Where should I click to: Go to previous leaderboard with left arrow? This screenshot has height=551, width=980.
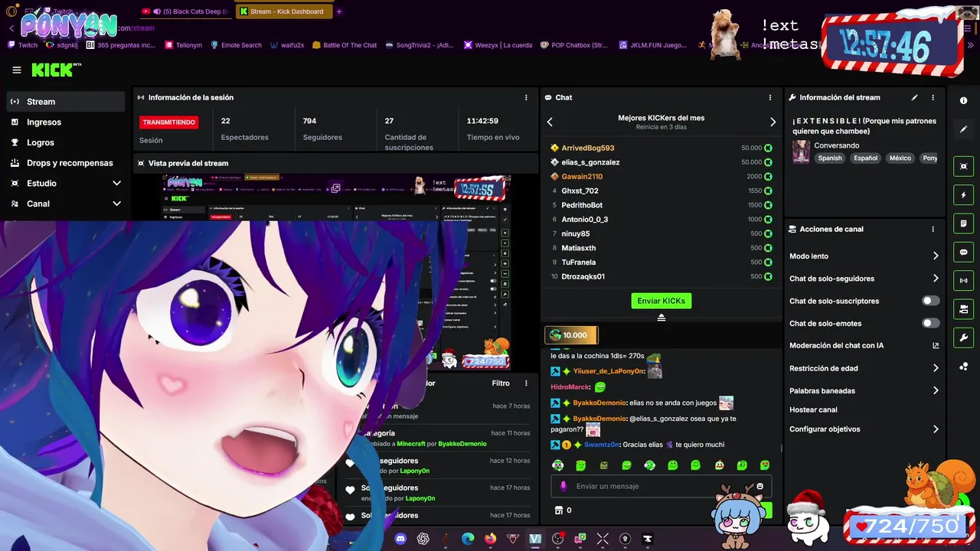point(550,122)
